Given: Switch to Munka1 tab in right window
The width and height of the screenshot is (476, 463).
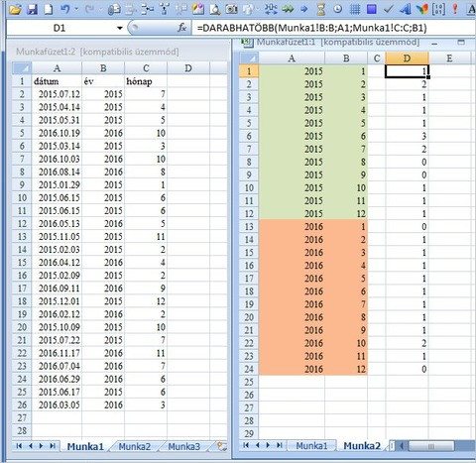Looking at the screenshot, I should [x=311, y=445].
